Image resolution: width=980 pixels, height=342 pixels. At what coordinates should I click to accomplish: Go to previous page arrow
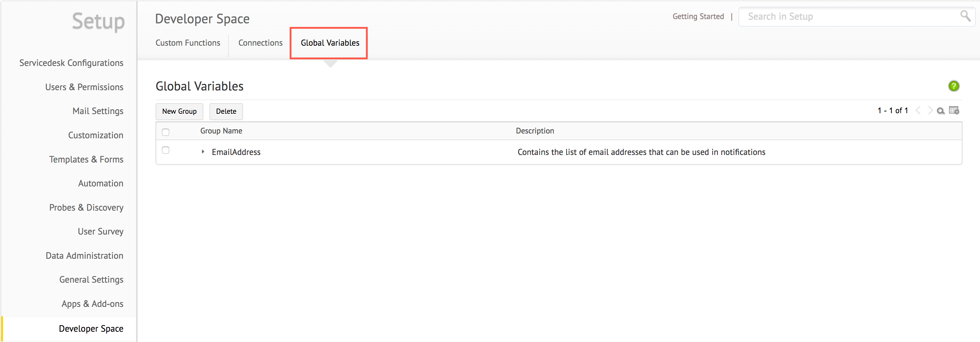(x=918, y=111)
